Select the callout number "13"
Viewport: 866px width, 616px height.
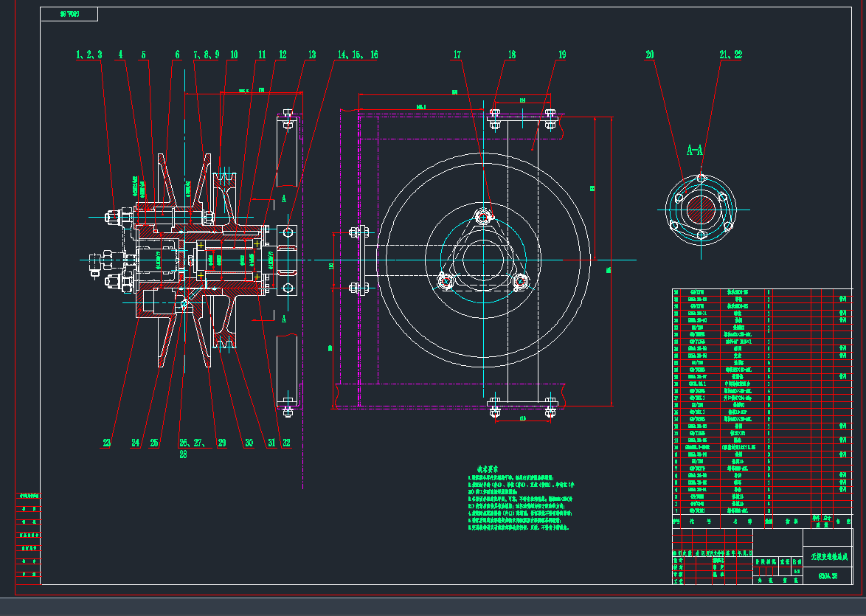312,55
